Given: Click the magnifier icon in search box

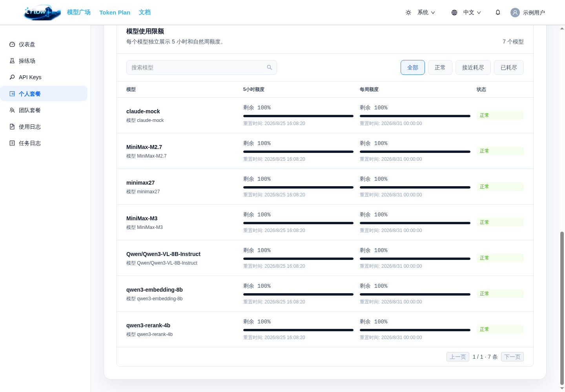Looking at the screenshot, I should coord(270,67).
